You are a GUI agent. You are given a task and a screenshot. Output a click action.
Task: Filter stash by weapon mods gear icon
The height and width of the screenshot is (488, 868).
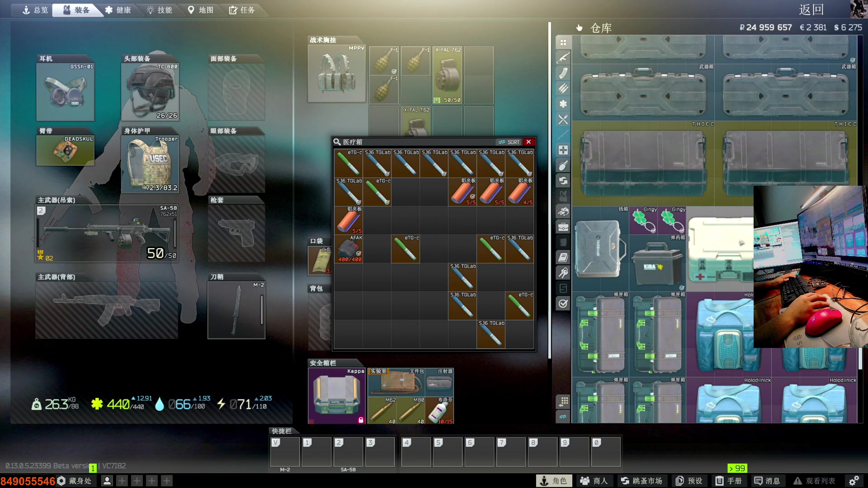(563, 104)
